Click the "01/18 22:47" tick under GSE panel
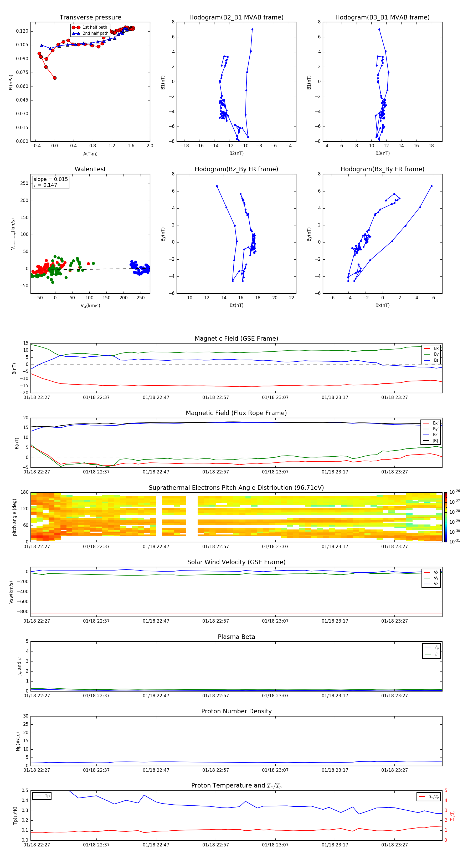Screen dimensions: 473x868 pos(156,397)
